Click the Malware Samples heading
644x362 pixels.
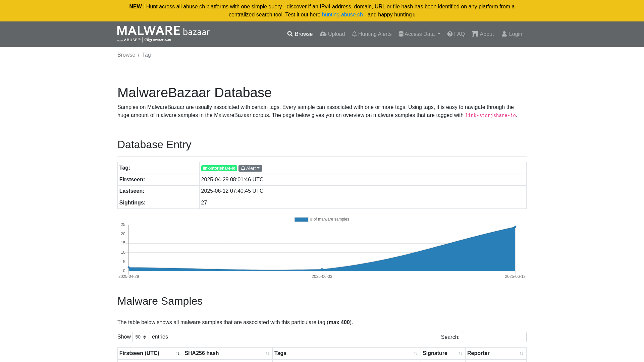pyautogui.click(x=160, y=301)
